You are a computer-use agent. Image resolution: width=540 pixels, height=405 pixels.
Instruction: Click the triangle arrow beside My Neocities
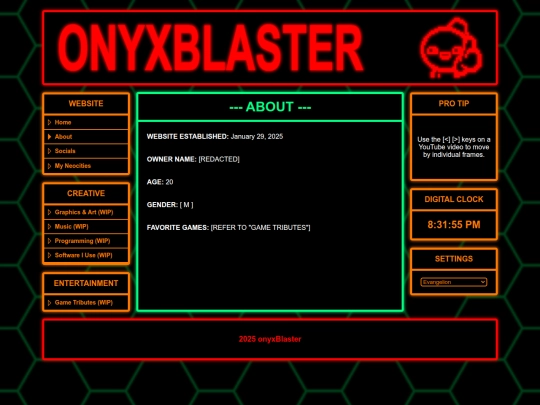[x=49, y=166]
